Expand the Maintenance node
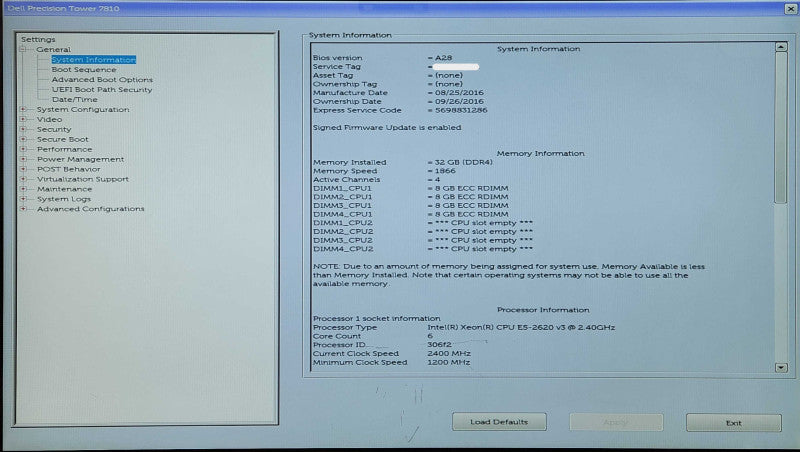Screen dimensions: 800x452 (23, 189)
